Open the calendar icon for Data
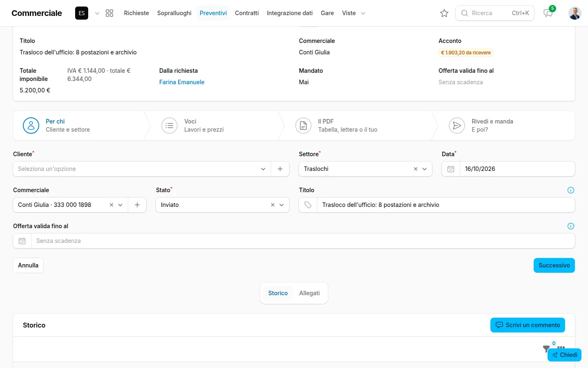This screenshot has height=368, width=588. pos(451,169)
